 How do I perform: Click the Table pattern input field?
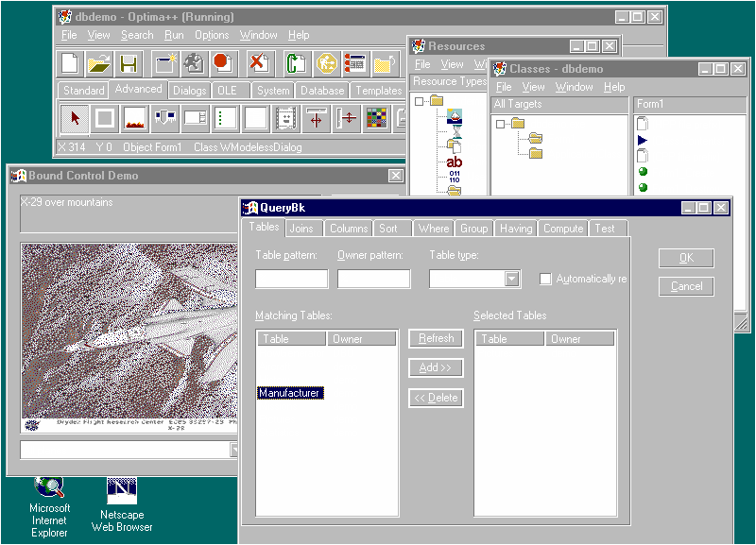click(x=291, y=279)
